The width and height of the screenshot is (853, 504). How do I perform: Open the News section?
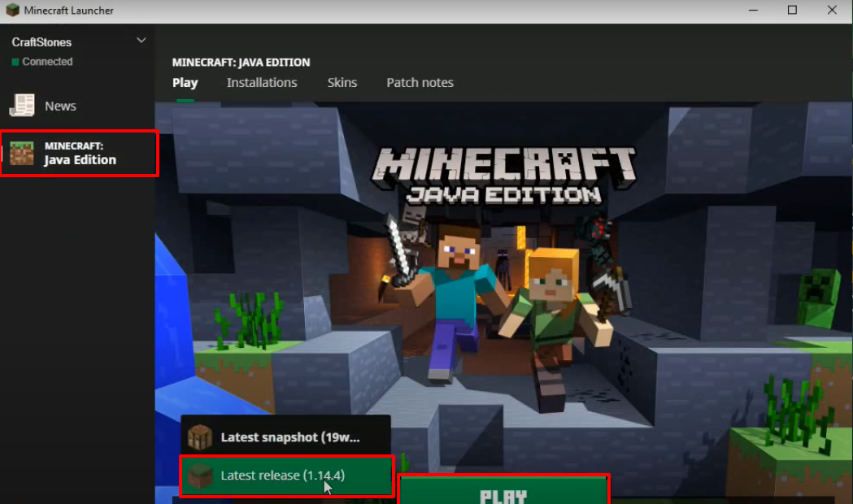coord(77,106)
